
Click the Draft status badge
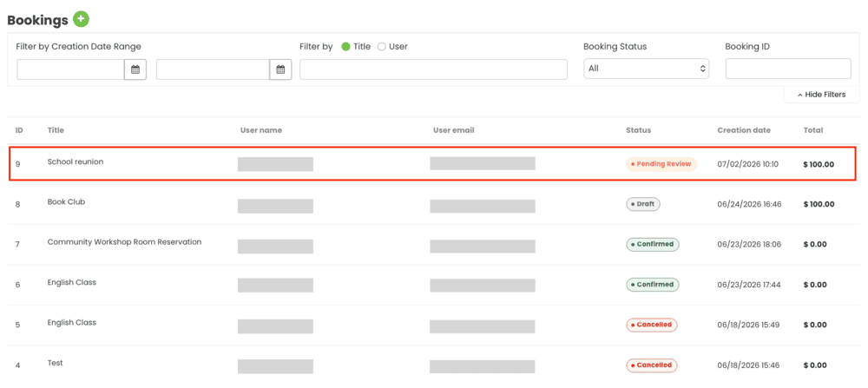pyautogui.click(x=643, y=204)
